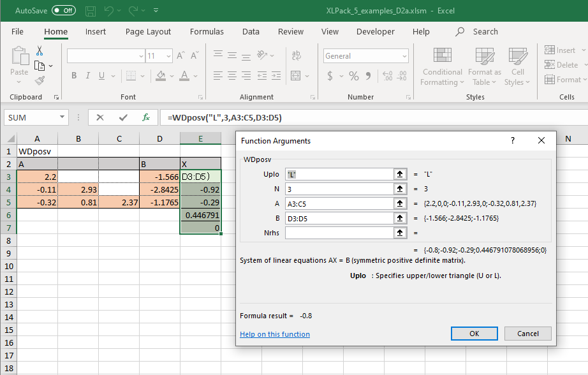This screenshot has width=588, height=375.
Task: Expand the Fill Color dropdown arrow
Action: 172,76
